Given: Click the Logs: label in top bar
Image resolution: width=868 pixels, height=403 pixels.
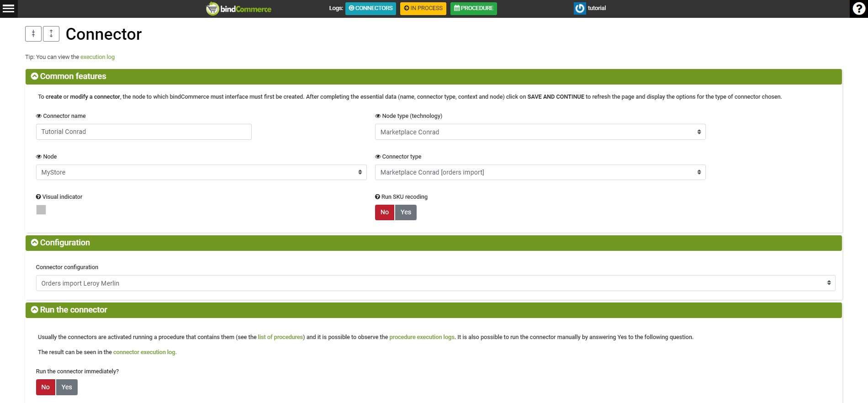Looking at the screenshot, I should coord(336,8).
